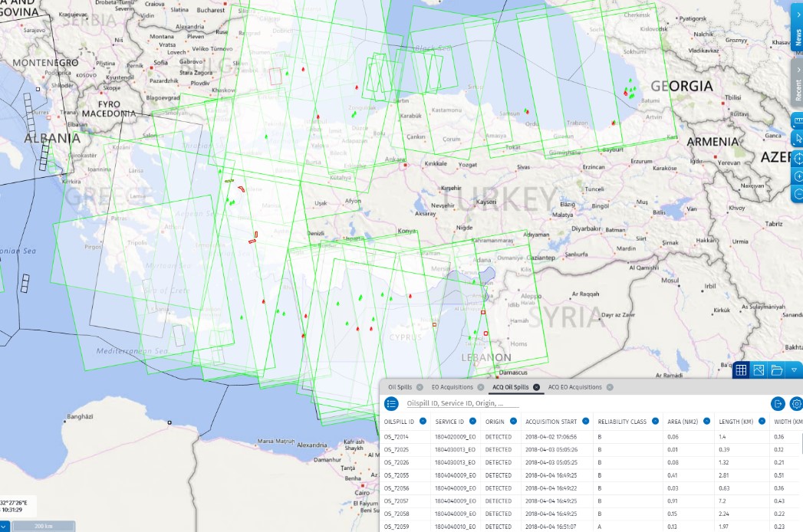The image size is (803, 532).
Task: Click the GEORGIA label on the map
Action: (x=681, y=86)
